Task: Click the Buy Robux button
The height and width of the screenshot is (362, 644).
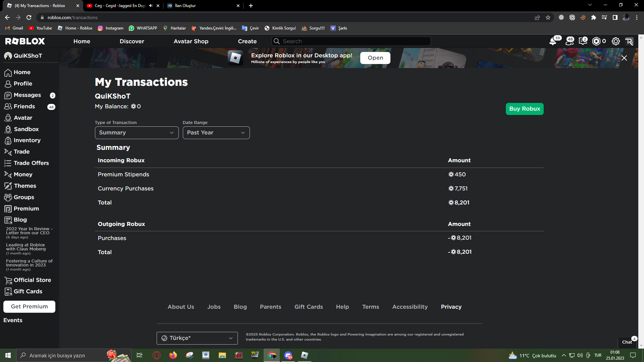Action: coord(525,109)
